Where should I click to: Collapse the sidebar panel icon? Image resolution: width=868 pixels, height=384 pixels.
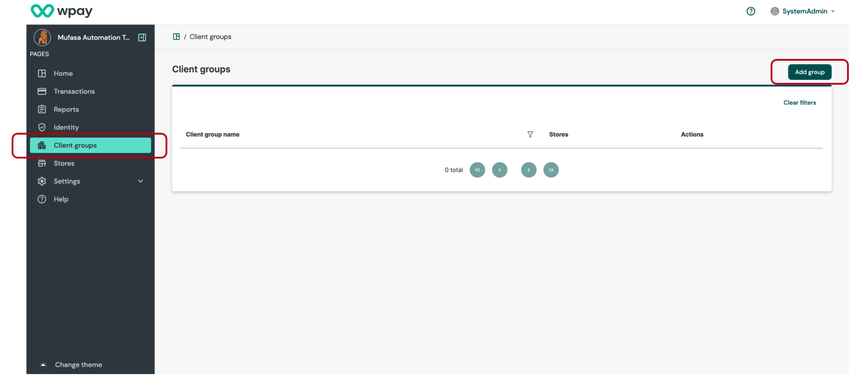142,37
